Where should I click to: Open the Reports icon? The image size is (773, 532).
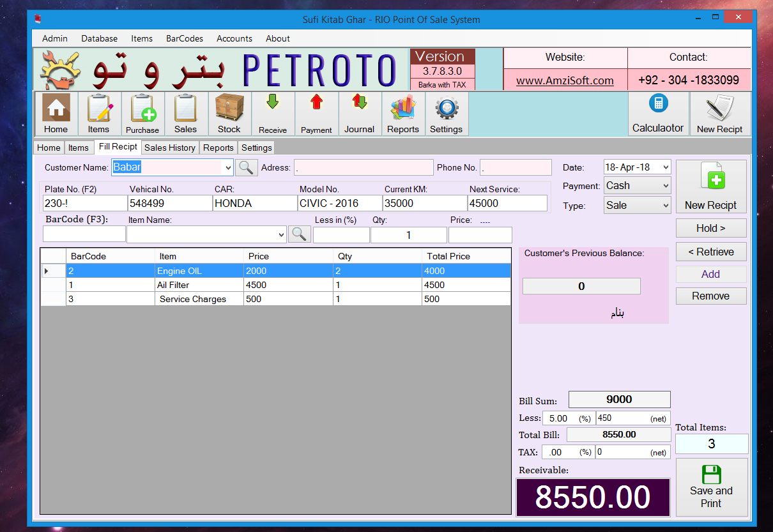tap(402, 113)
